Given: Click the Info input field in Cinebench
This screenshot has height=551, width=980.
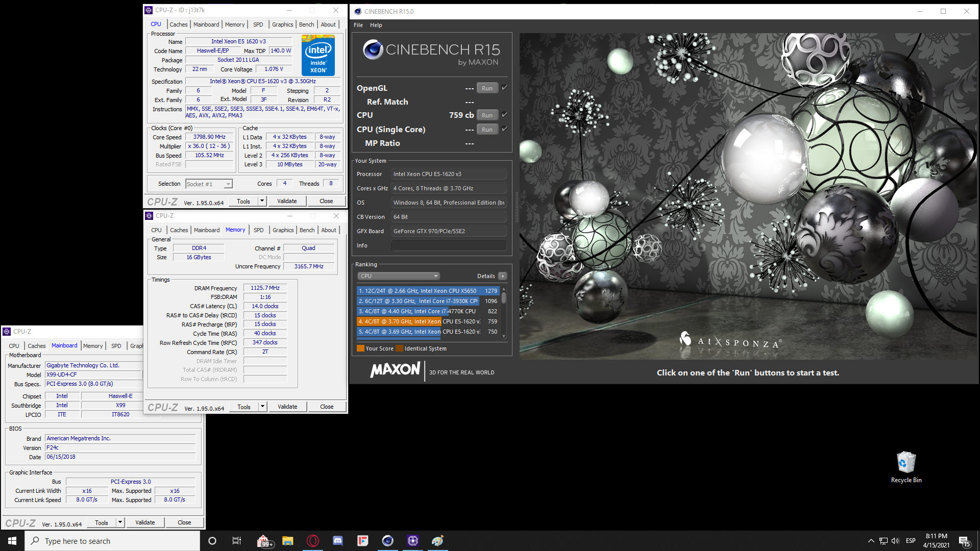Looking at the screenshot, I should click(449, 245).
